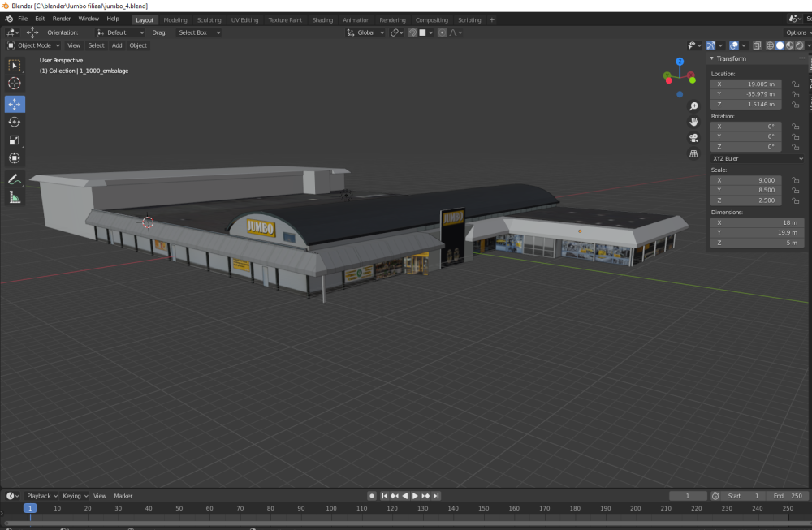This screenshot has width=812, height=530.
Task: Switch to Rendered viewport shading
Action: tap(800, 45)
